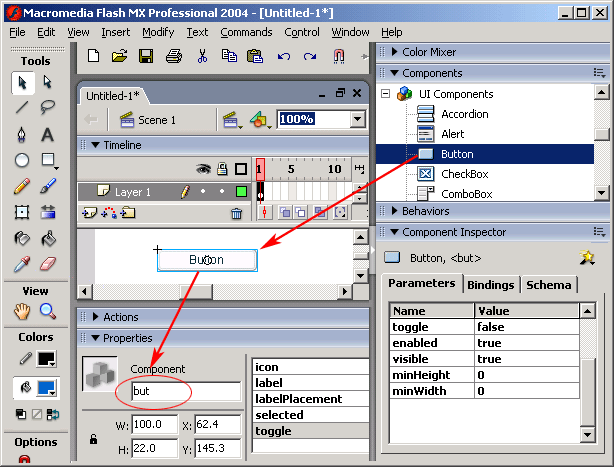Click the Cut scissors icon
614x467 pixels.
(202, 56)
